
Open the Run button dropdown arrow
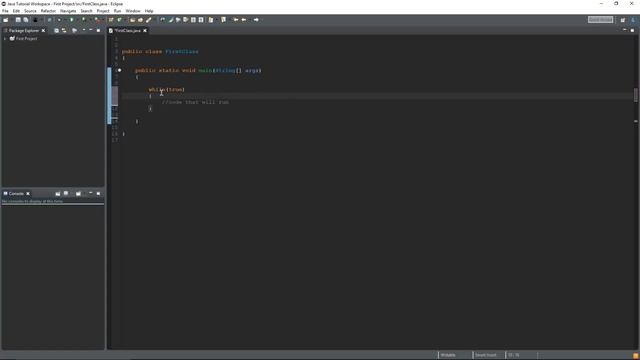pos(77,20)
